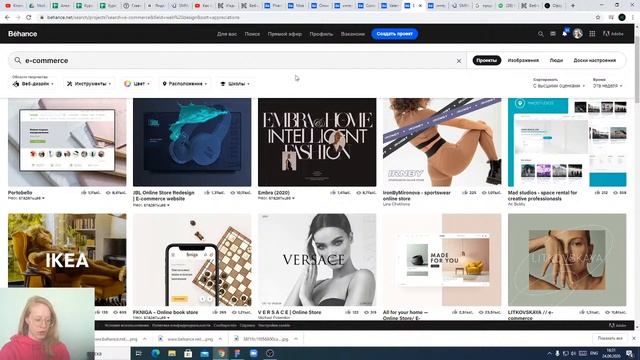
Task: Open Versace Online Store thumbnail
Action: 317,260
